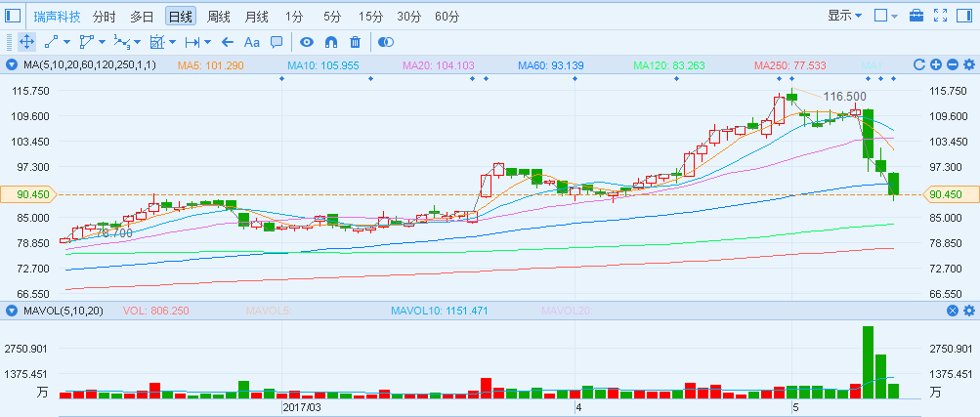The width and height of the screenshot is (980, 417).
Task: Switch to 5分 five-minute chart
Action: [x=332, y=17]
